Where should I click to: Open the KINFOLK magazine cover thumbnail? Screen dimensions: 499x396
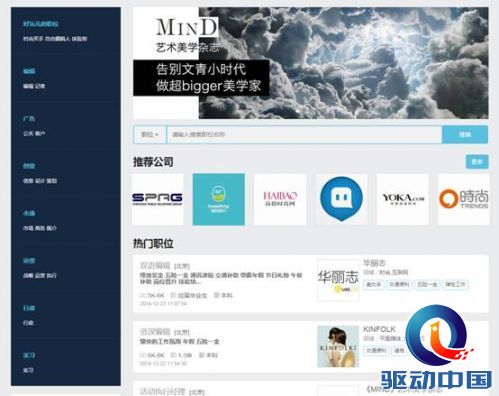338,347
